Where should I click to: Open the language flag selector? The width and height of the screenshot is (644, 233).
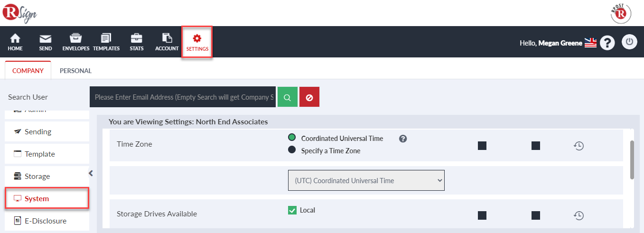coord(590,43)
